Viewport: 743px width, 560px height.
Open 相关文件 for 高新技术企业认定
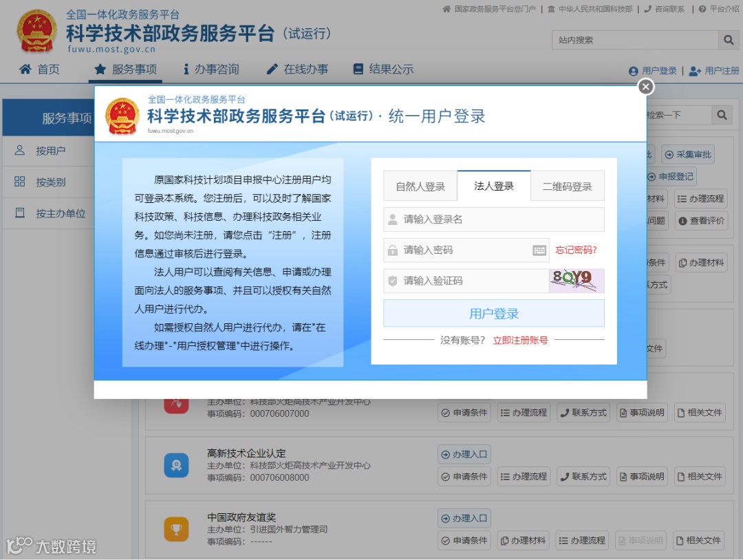(x=700, y=477)
